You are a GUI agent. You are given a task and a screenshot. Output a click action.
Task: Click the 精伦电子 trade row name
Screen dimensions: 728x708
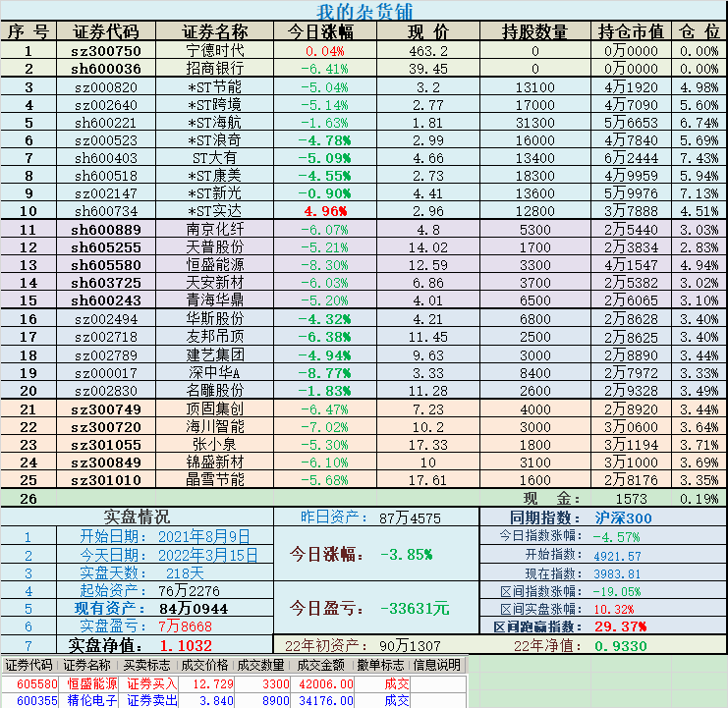coord(92,700)
